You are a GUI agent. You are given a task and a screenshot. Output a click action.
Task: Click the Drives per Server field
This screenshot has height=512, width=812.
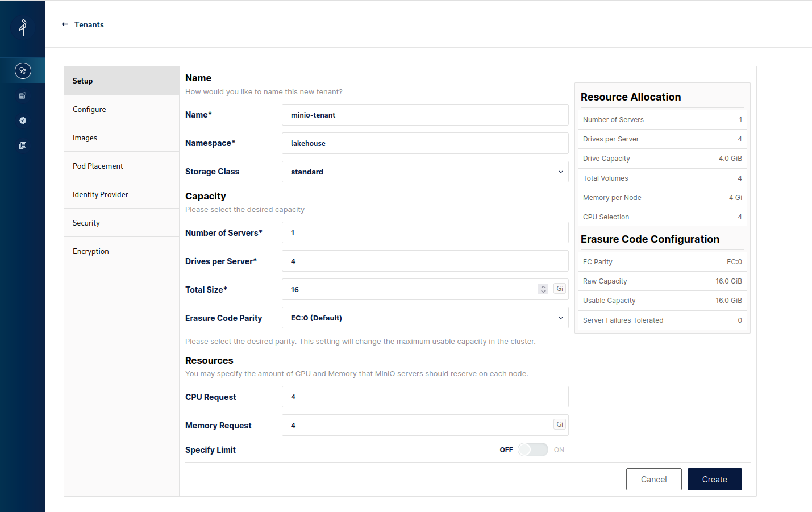(425, 261)
